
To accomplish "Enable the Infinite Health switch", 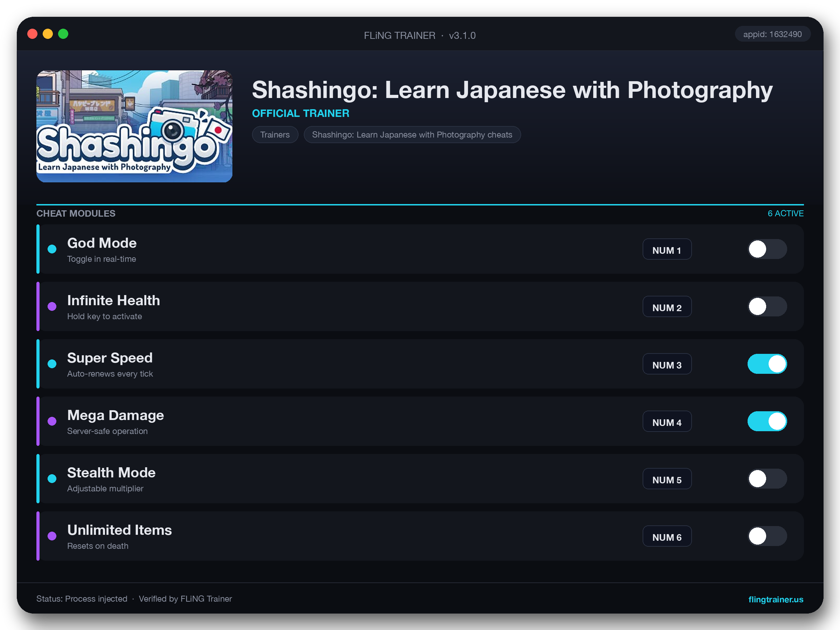I will (x=767, y=307).
